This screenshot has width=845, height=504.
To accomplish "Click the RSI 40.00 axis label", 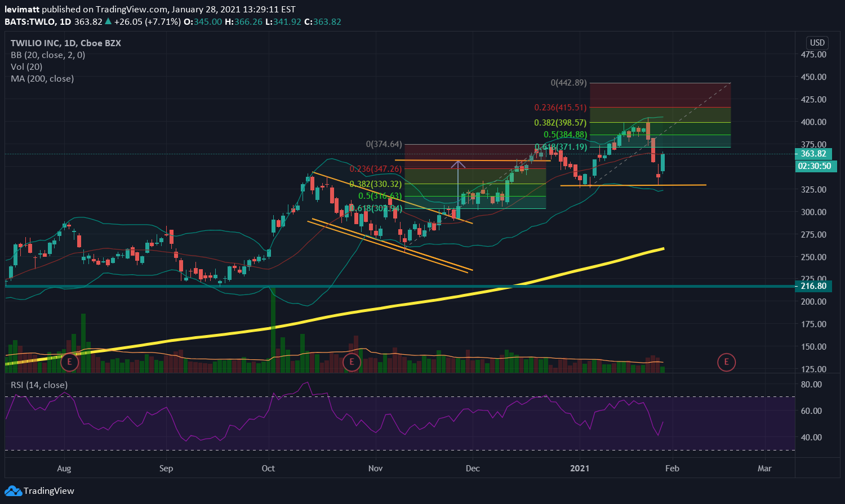I will coord(811,438).
